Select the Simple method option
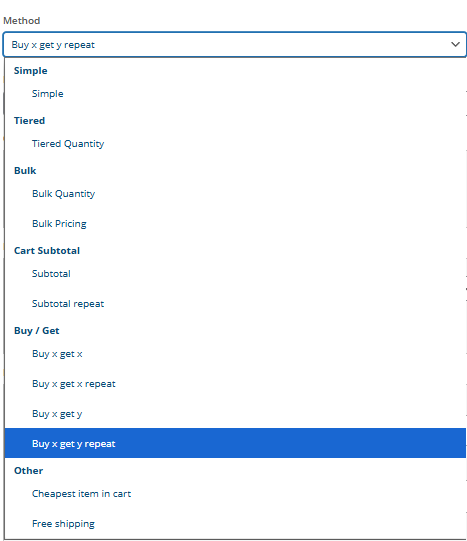 coord(235,94)
